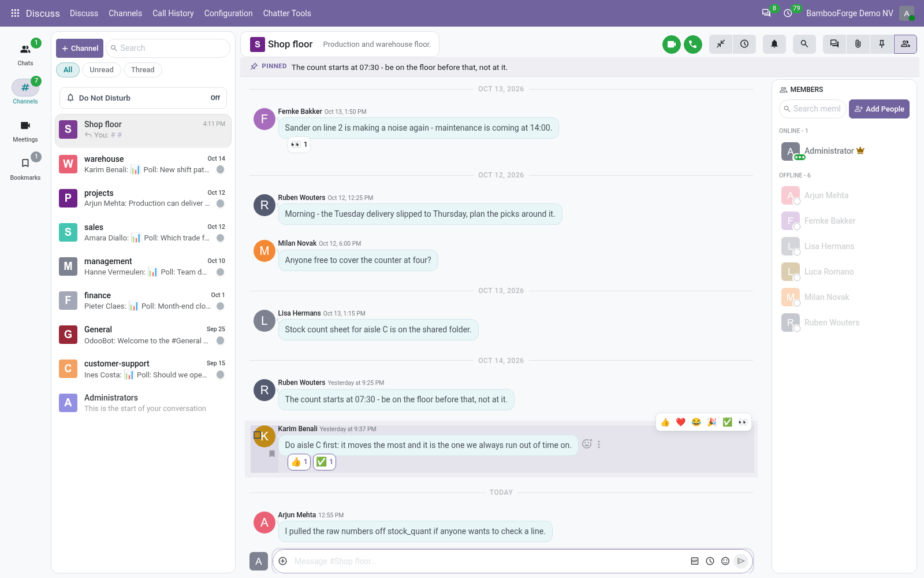
Task: Toggle Do Not Disturb setting
Action: [x=143, y=98]
